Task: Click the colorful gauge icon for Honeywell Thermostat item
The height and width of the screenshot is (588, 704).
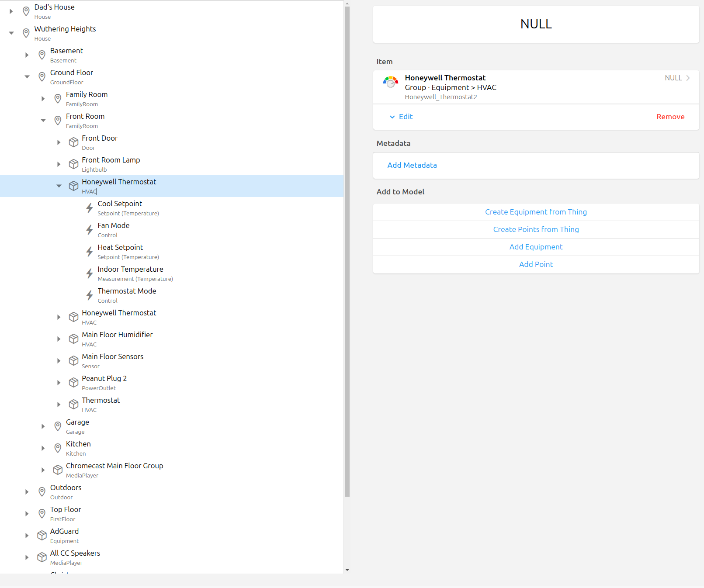Action: click(390, 82)
